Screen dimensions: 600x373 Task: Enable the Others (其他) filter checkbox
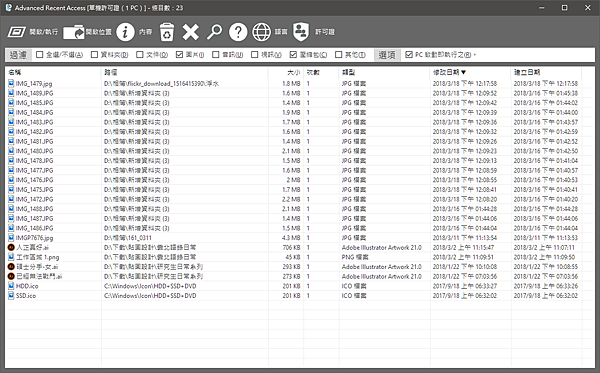click(339, 55)
